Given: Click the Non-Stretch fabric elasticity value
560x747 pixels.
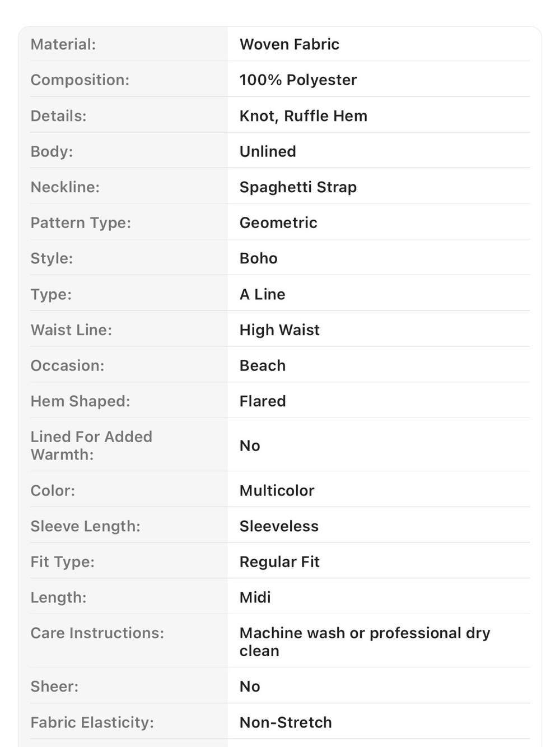Looking at the screenshot, I should pyautogui.click(x=286, y=722).
